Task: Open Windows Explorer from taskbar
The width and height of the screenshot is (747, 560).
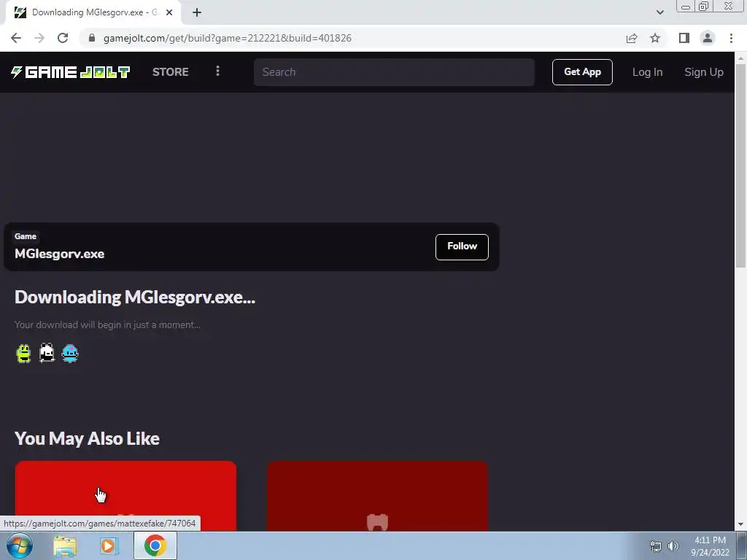Action: point(65,546)
